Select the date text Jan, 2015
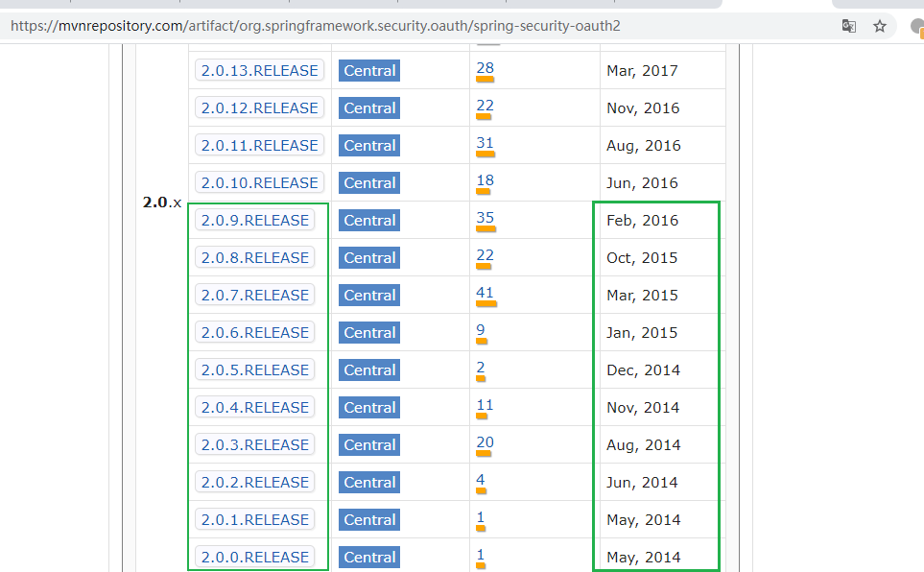This screenshot has height=572, width=924. click(x=642, y=333)
